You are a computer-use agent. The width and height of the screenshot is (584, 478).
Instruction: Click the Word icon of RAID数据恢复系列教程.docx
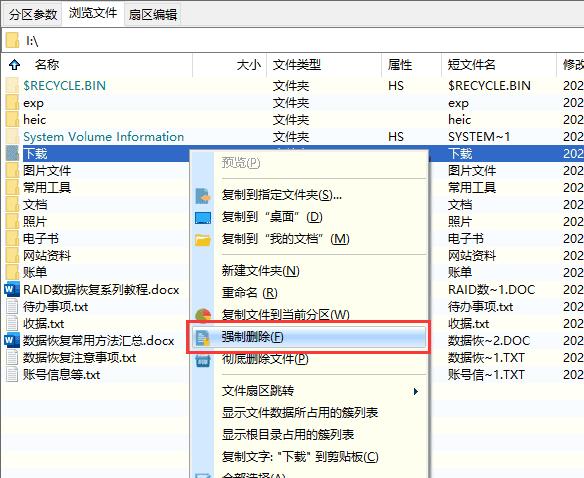[12, 289]
